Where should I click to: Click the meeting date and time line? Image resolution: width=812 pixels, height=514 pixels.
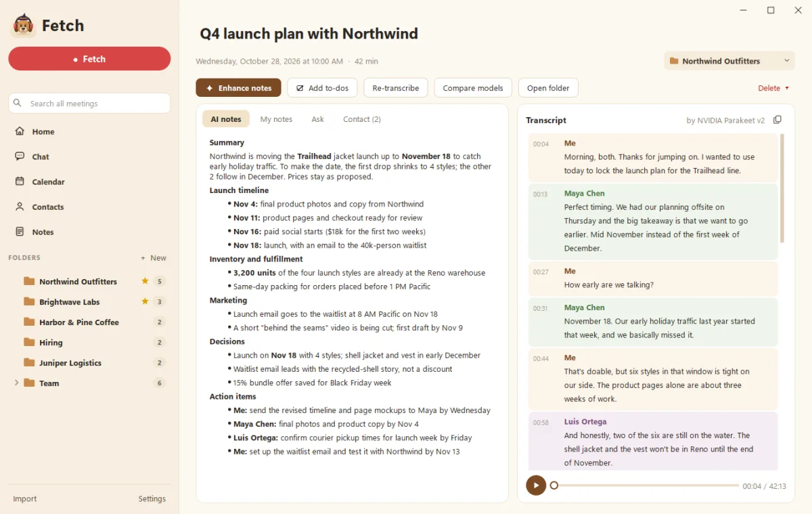click(287, 61)
